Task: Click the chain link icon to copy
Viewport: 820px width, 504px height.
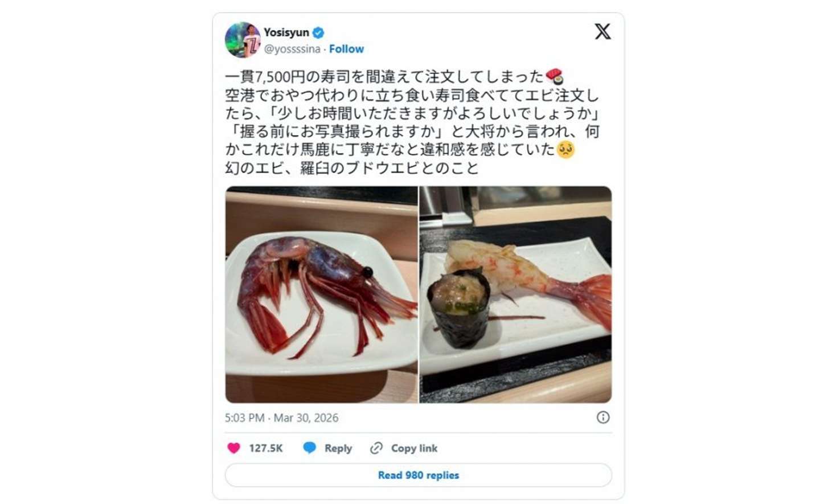Action: (376, 448)
